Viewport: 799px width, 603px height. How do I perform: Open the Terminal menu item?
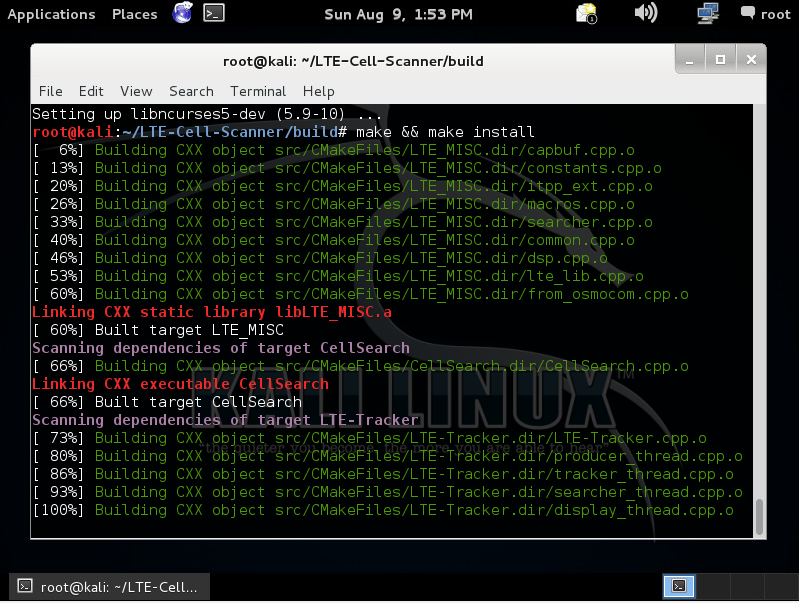[x=258, y=91]
